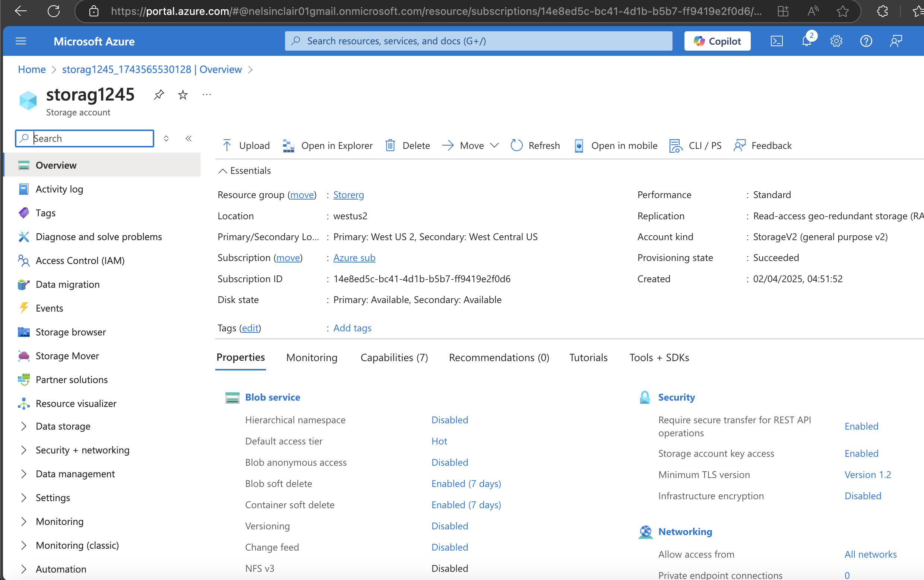The height and width of the screenshot is (580, 924).
Task: Delete the storage account
Action: tap(408, 146)
